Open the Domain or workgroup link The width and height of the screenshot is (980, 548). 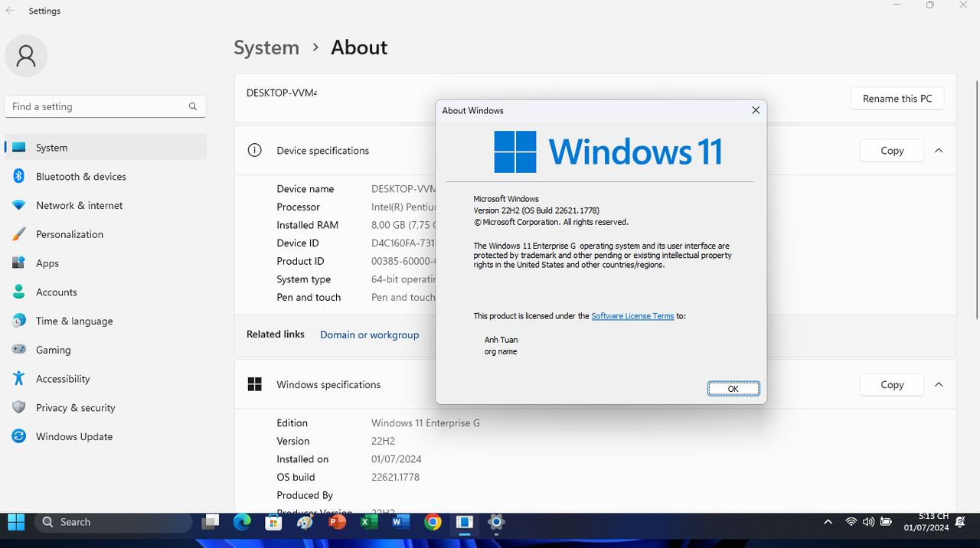[x=370, y=334]
